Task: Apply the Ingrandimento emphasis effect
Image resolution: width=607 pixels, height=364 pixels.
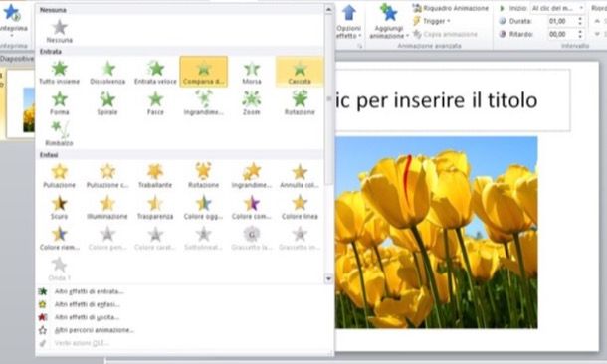Action: tap(252, 176)
